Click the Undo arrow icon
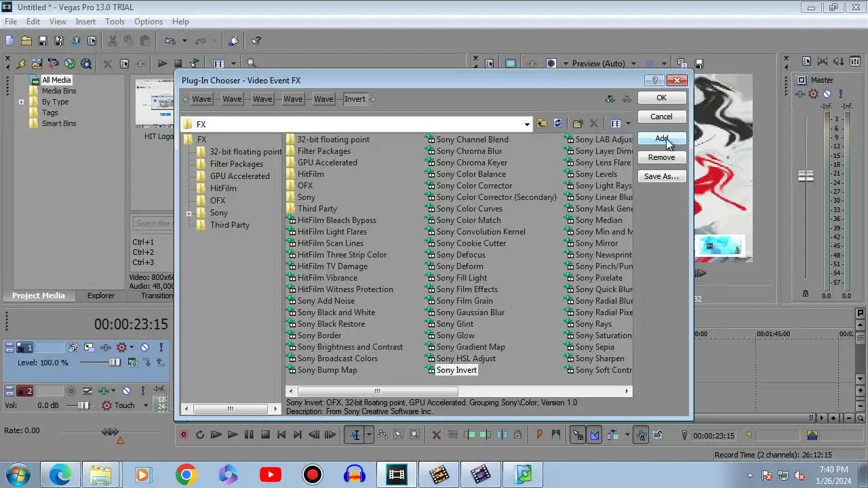This screenshot has width=868, height=488. [x=171, y=41]
